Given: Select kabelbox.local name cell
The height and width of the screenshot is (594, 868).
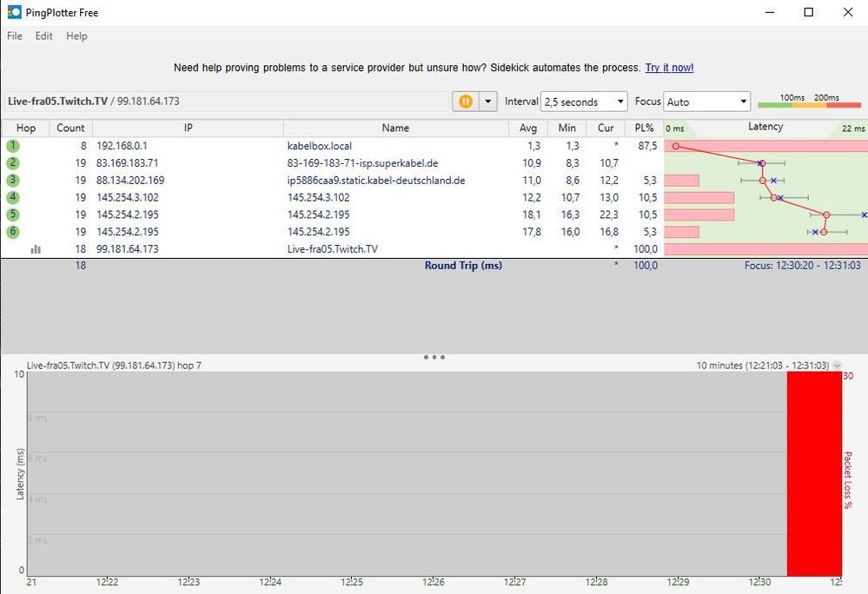Looking at the screenshot, I should point(320,146).
